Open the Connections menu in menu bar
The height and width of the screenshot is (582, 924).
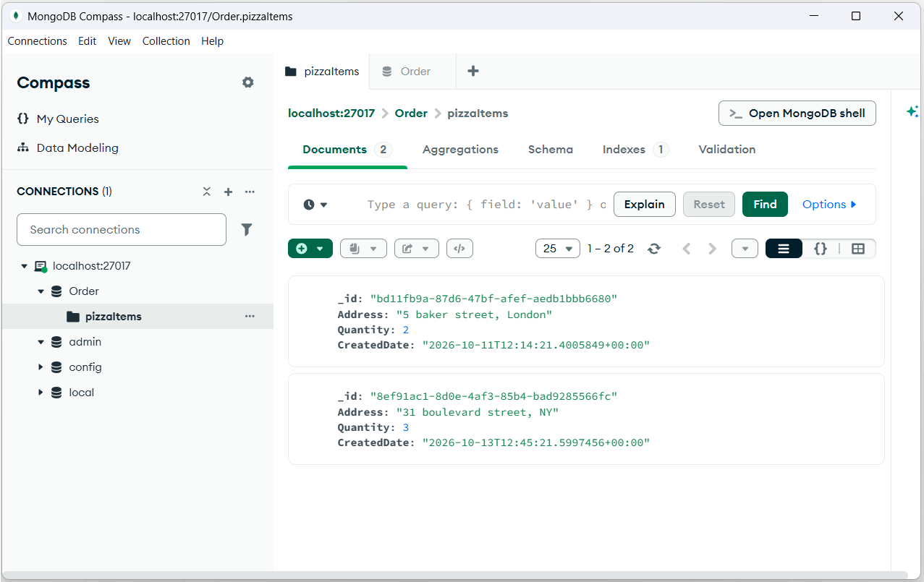(x=38, y=41)
